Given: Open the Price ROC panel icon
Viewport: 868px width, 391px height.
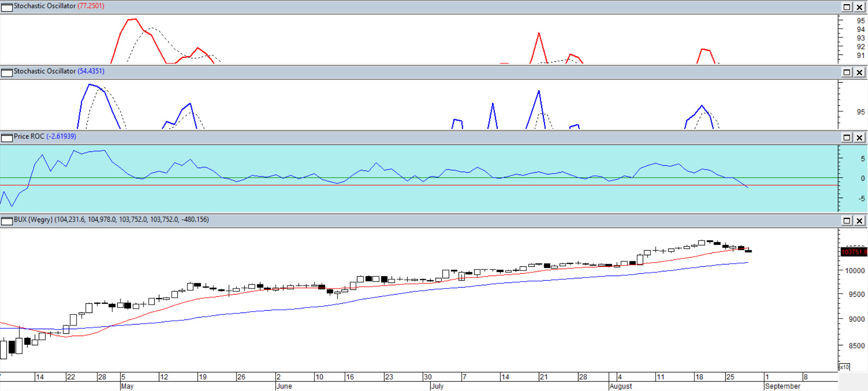Looking at the screenshot, I should coord(7,138).
